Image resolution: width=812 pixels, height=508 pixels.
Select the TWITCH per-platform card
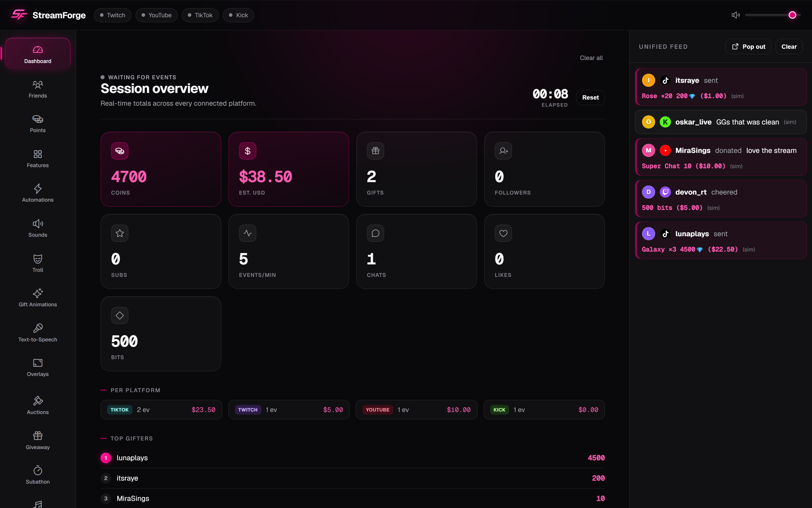point(289,409)
